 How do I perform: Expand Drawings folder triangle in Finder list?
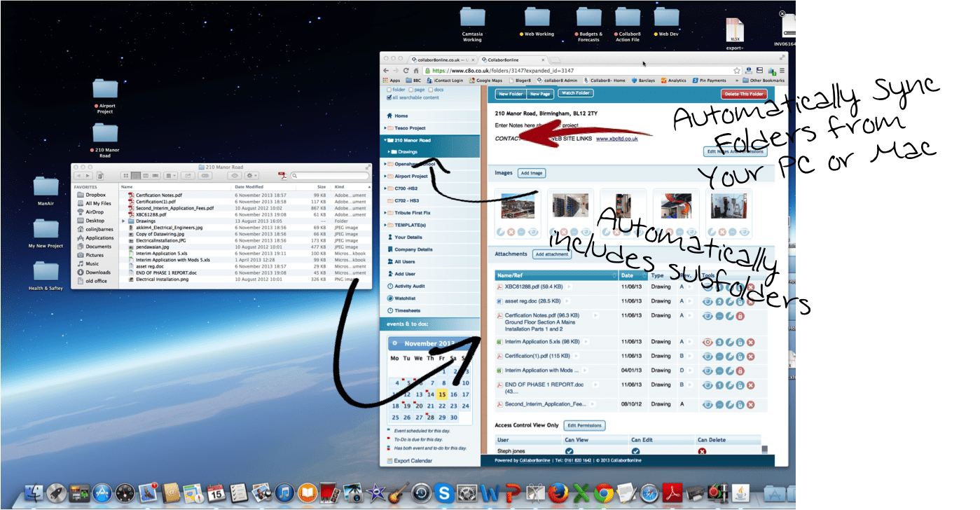(124, 221)
